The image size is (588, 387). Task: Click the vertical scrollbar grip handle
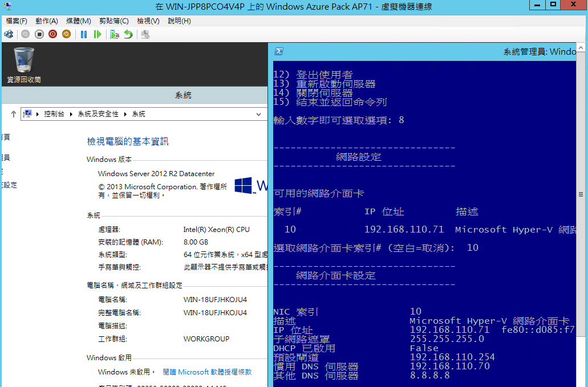581,194
